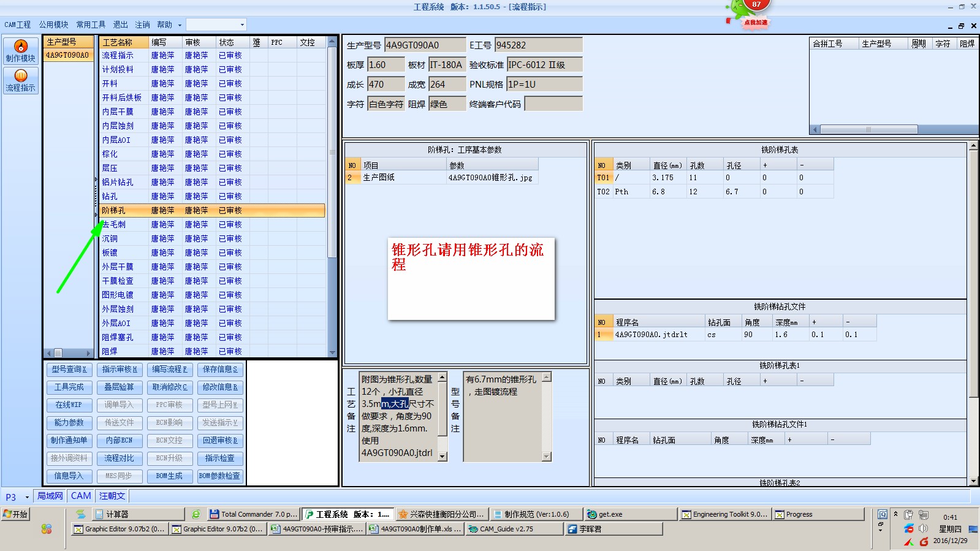Open the system tray volume speaker icon

pos(924,528)
